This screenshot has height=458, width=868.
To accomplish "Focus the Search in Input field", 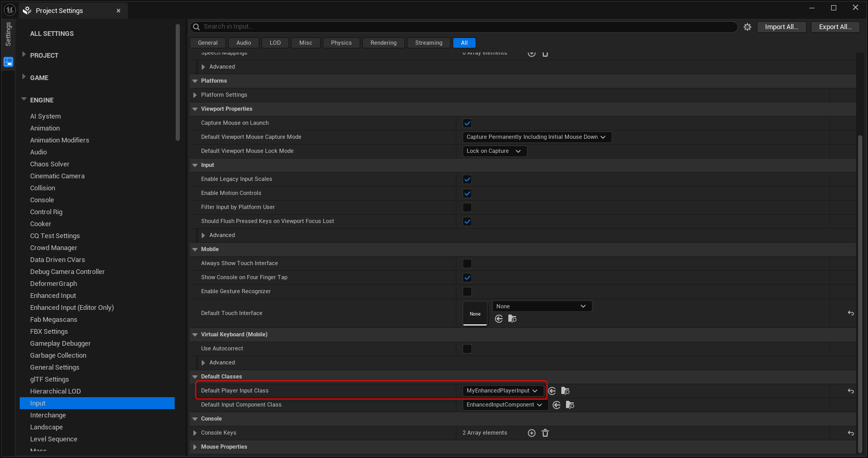I will click(464, 27).
